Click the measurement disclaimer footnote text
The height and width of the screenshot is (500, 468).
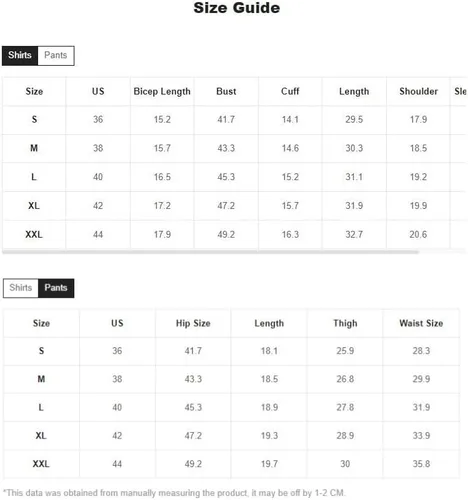174,493
